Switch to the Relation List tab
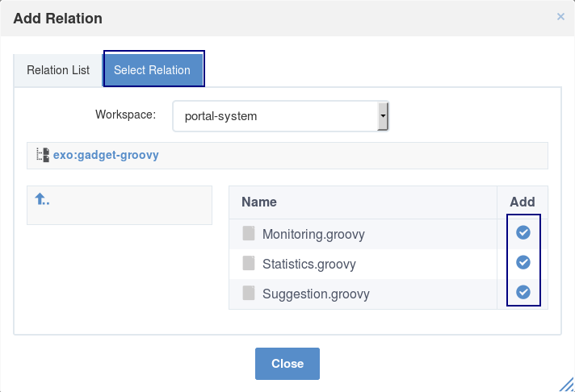Viewport: 575px width, 392px height. 58,70
